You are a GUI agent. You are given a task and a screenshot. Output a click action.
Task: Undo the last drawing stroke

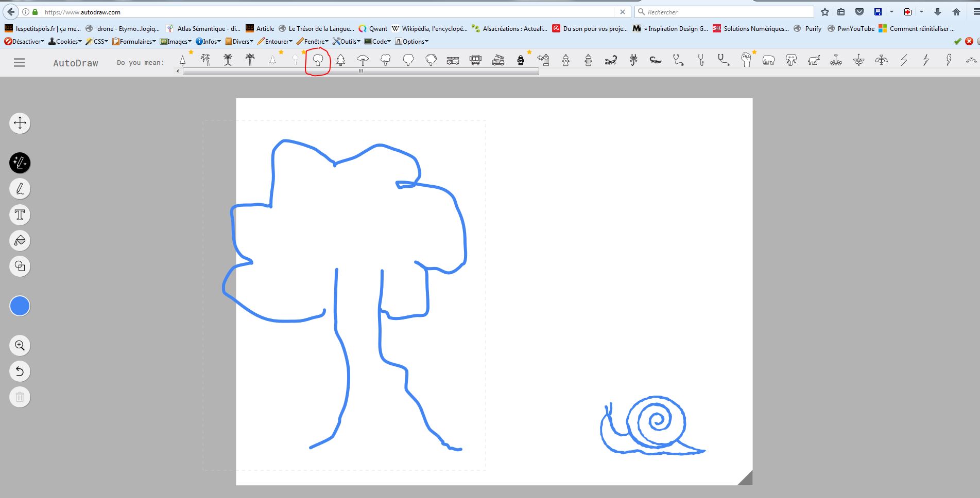tap(20, 371)
